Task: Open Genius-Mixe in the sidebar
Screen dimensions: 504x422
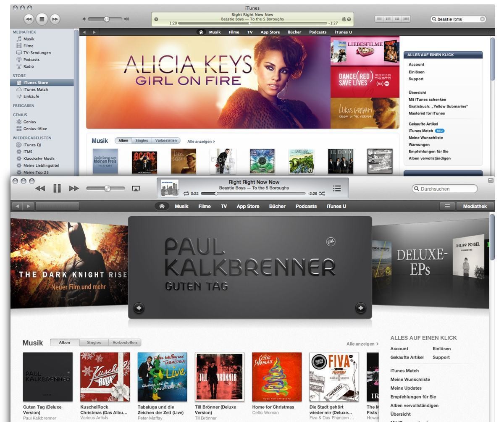Action: click(x=35, y=128)
